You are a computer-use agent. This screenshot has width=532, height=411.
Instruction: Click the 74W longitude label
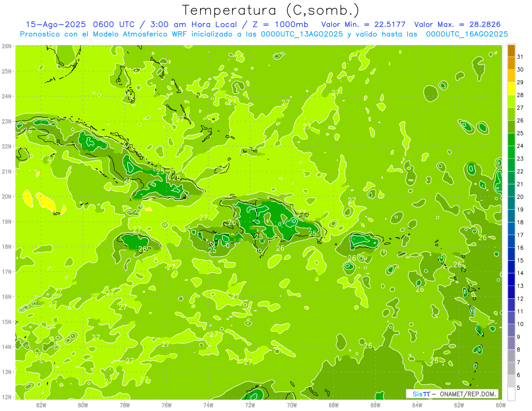(208, 405)
